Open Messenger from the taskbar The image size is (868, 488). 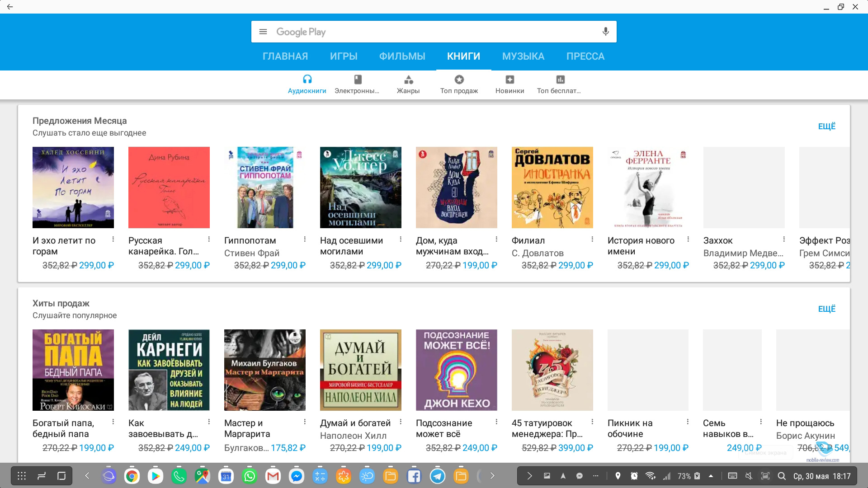[297, 476]
